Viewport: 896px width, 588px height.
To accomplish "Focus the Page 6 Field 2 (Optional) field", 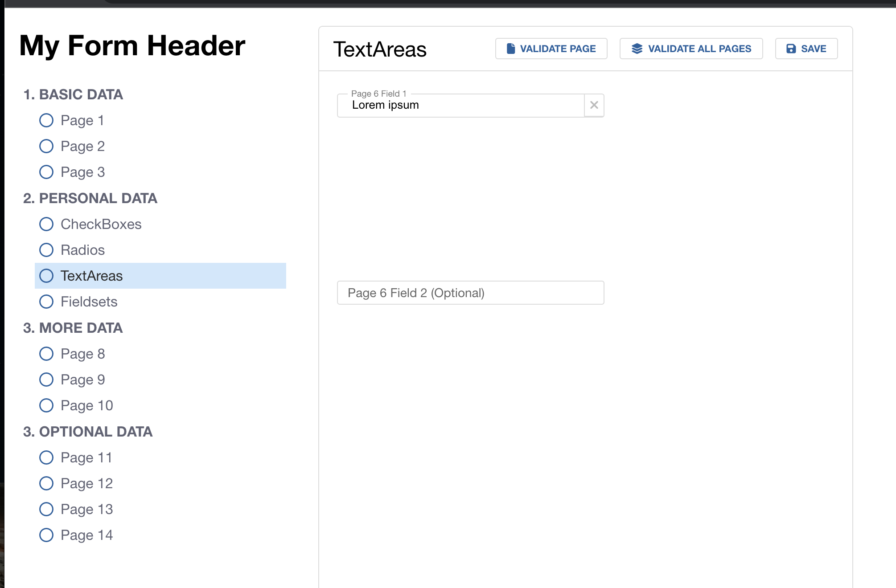I will (471, 293).
